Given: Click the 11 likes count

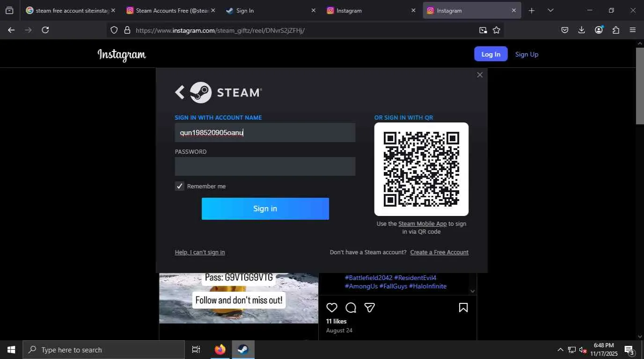Looking at the screenshot, I should 337,322.
